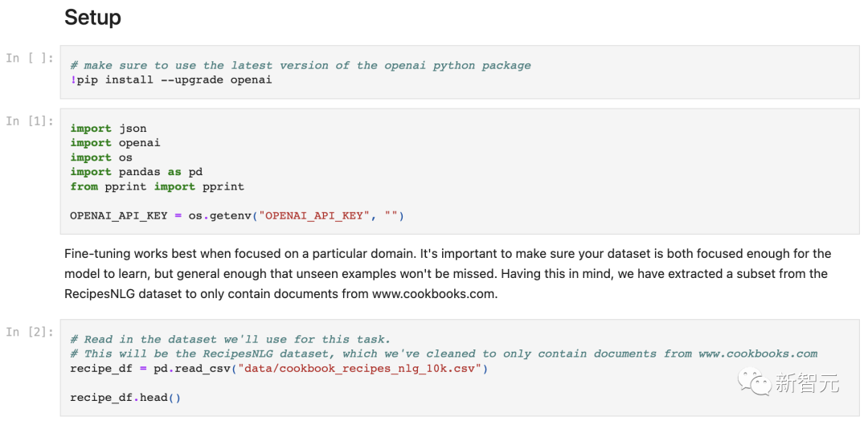Click the 'import json' code line
Image resolution: width=868 pixels, height=421 pixels.
pos(108,128)
